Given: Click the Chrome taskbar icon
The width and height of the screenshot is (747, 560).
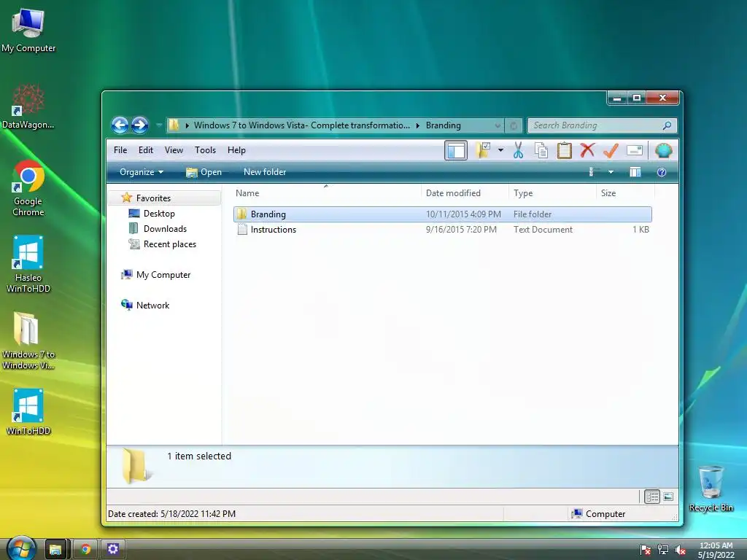Looking at the screenshot, I should point(86,550).
